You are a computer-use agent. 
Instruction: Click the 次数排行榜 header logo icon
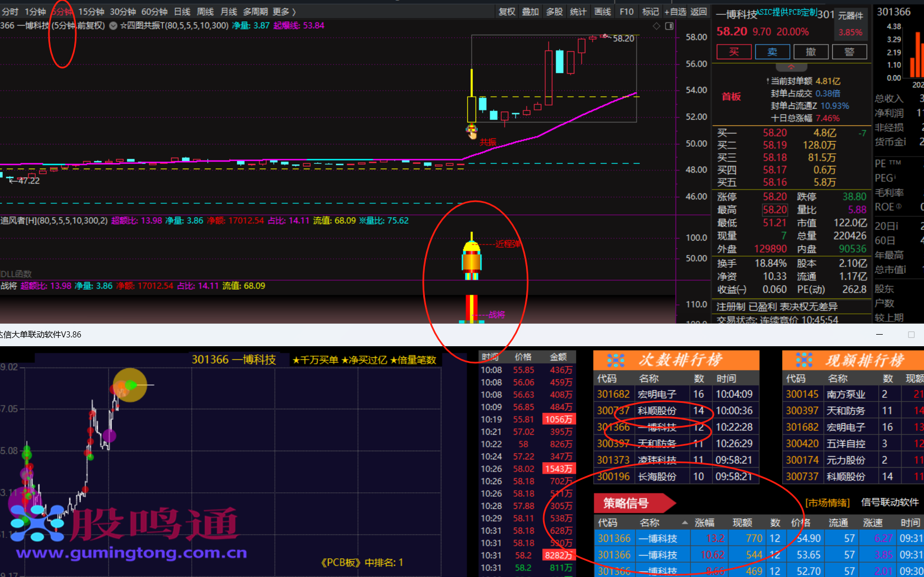(x=616, y=360)
